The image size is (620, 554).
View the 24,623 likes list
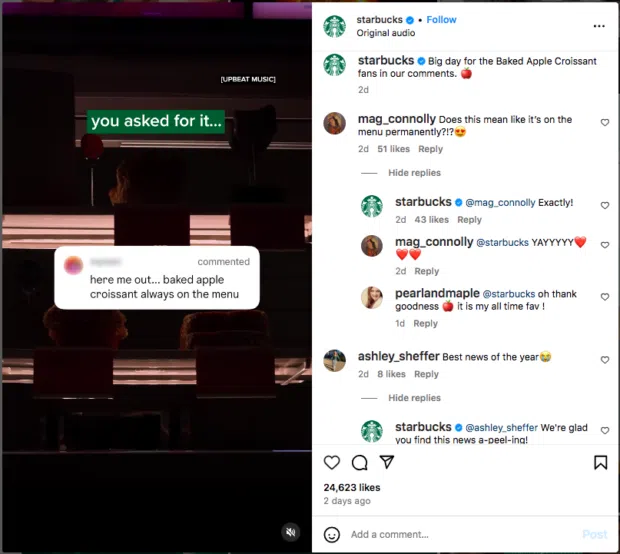point(352,488)
